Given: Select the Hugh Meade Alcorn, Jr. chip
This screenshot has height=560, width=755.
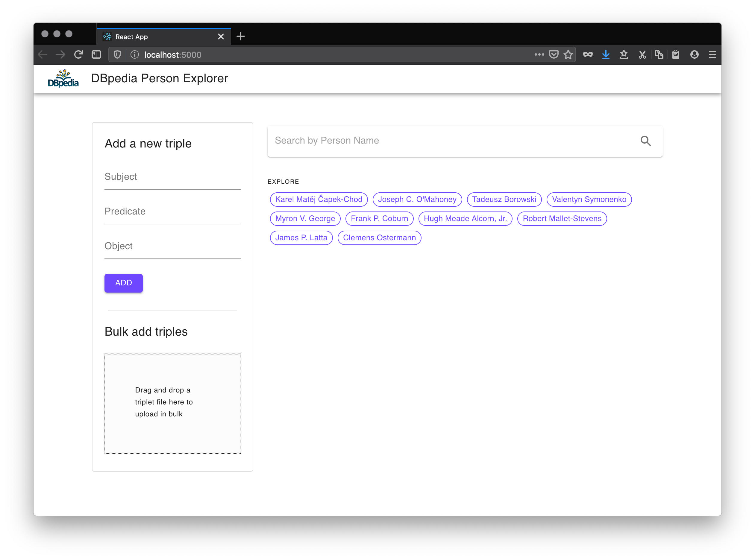Looking at the screenshot, I should 465,219.
